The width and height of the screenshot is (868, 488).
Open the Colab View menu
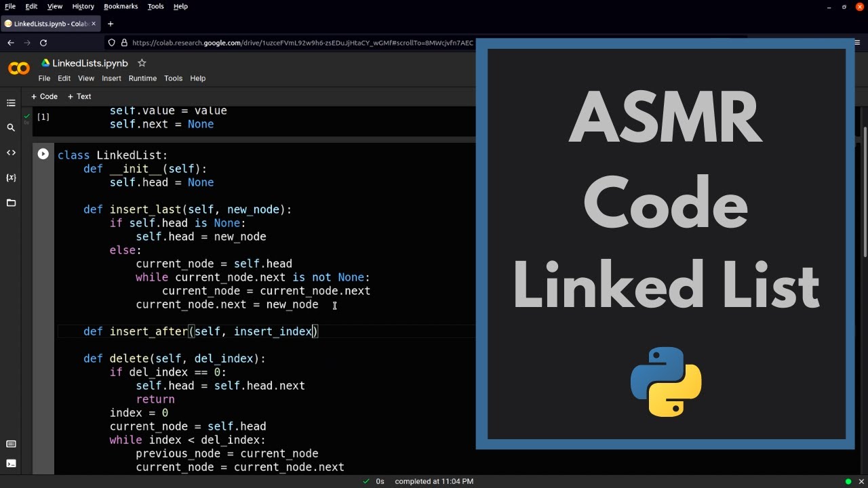pyautogui.click(x=86, y=78)
